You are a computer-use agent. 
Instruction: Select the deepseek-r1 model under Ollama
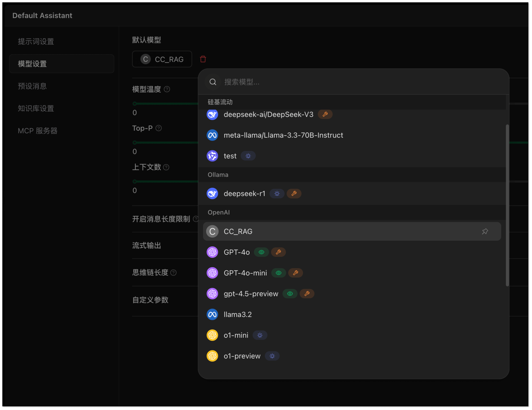(x=352, y=194)
